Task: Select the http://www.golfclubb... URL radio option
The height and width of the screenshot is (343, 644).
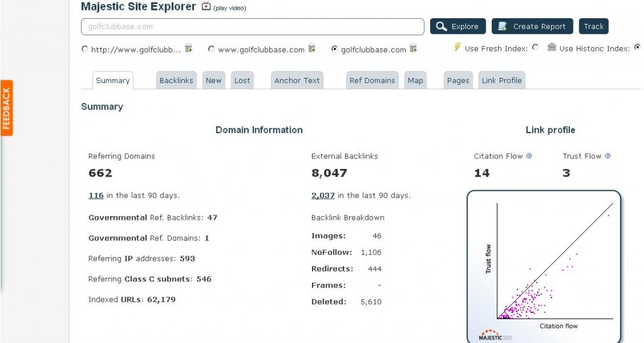Action: point(85,49)
